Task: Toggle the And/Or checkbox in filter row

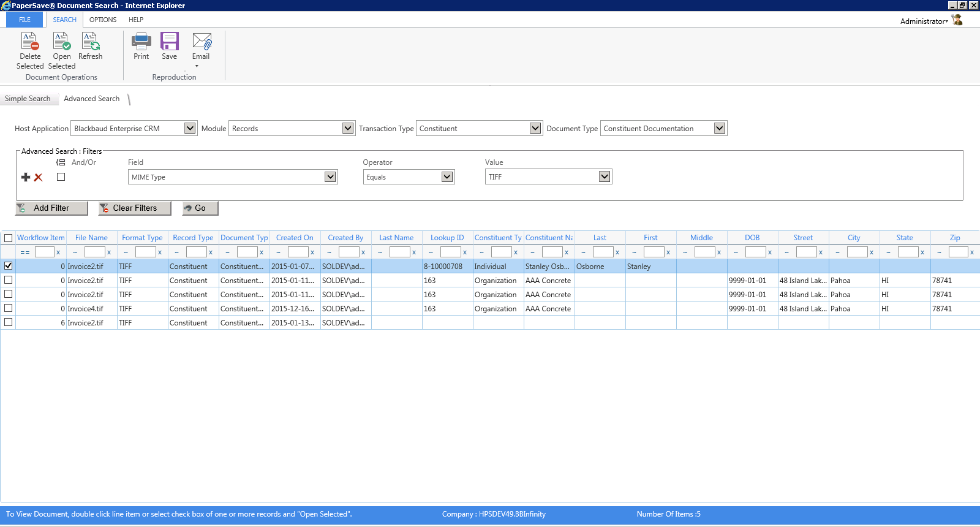Action: pyautogui.click(x=61, y=177)
